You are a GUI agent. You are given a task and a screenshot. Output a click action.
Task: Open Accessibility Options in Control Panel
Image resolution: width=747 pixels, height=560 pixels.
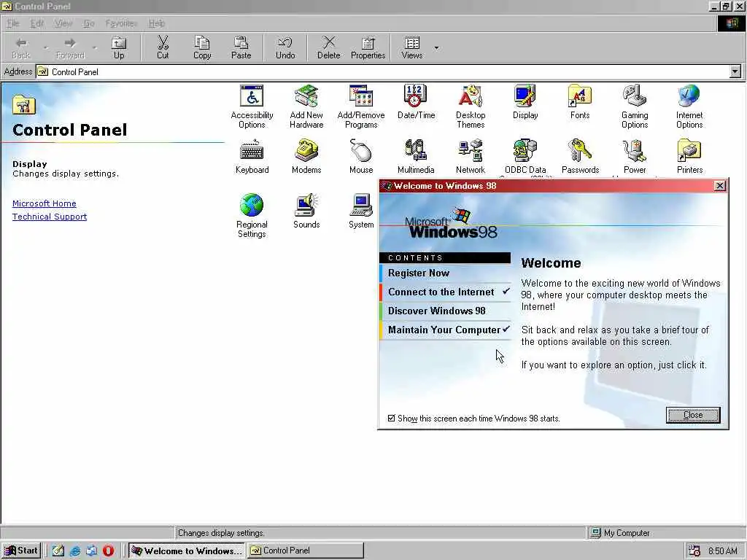[x=252, y=106]
